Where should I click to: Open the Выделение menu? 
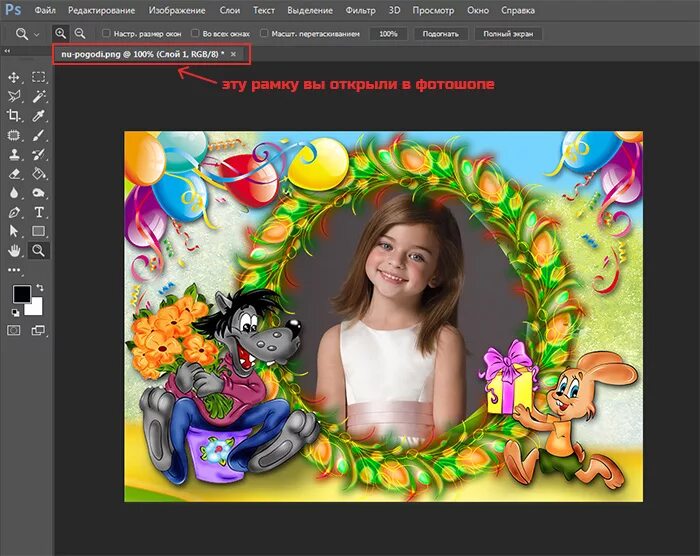(310, 10)
